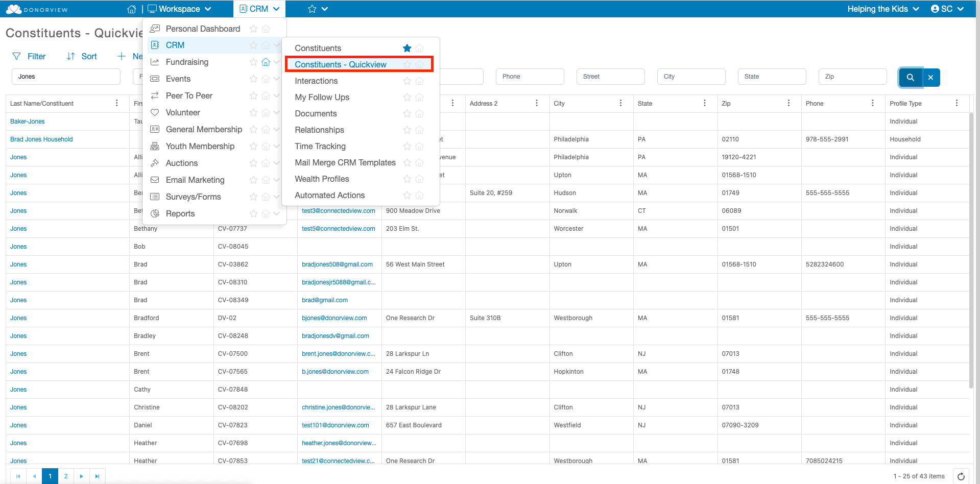Click the home icon beside Documents
The image size is (980, 484).
(419, 114)
